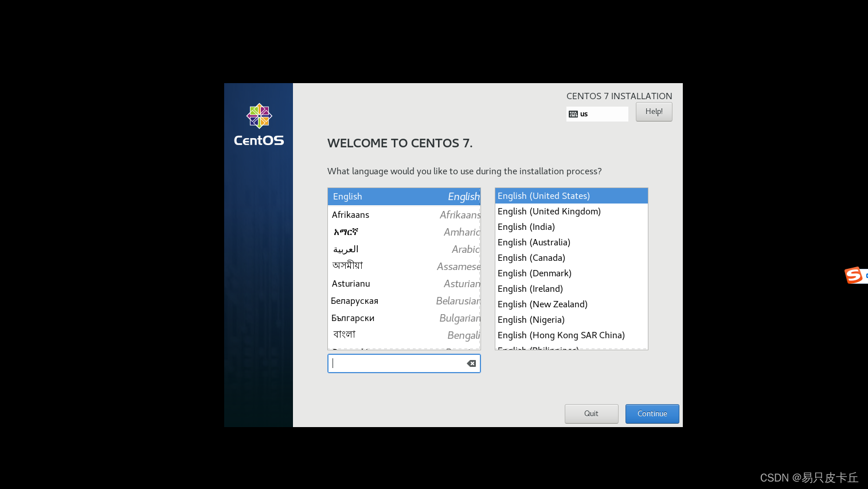Image resolution: width=868 pixels, height=489 pixels.
Task: Choose English (Hong Kong SAR China)
Action: [561, 335]
